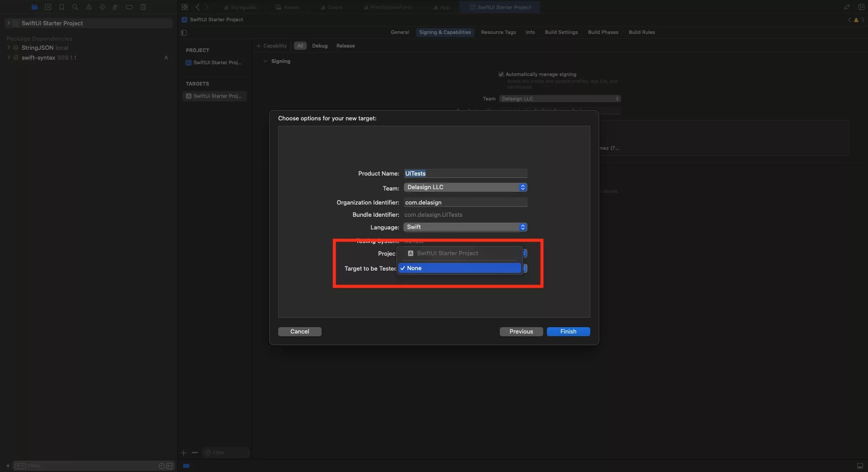The image size is (868, 472).
Task: Click the navigator's bottom-left plus icon
Action: [x=8, y=466]
